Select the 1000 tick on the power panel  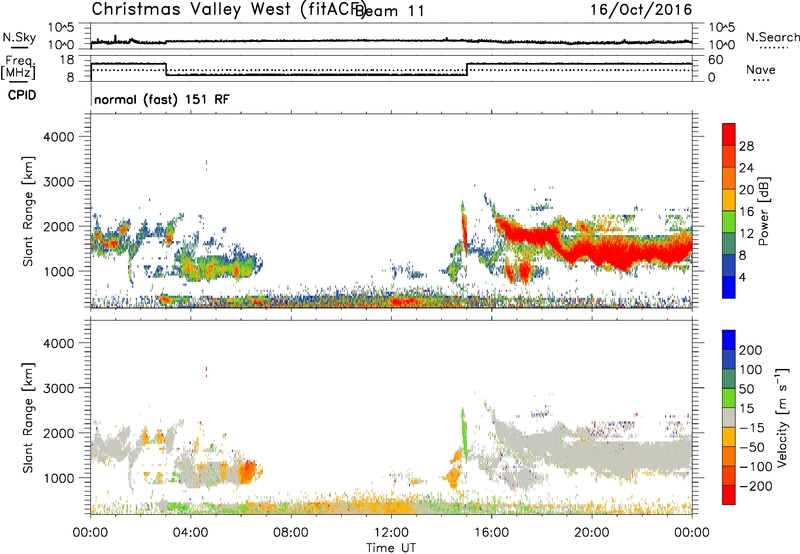(x=59, y=271)
